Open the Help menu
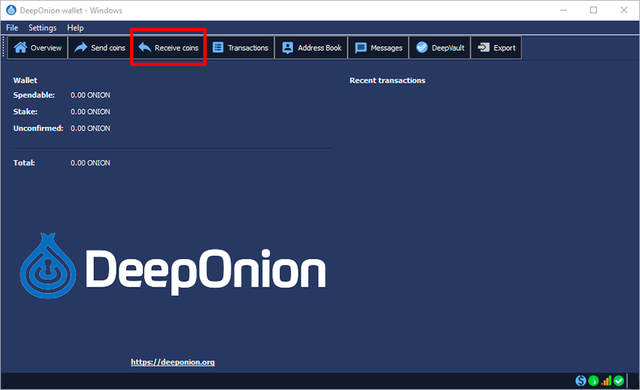 click(x=75, y=28)
